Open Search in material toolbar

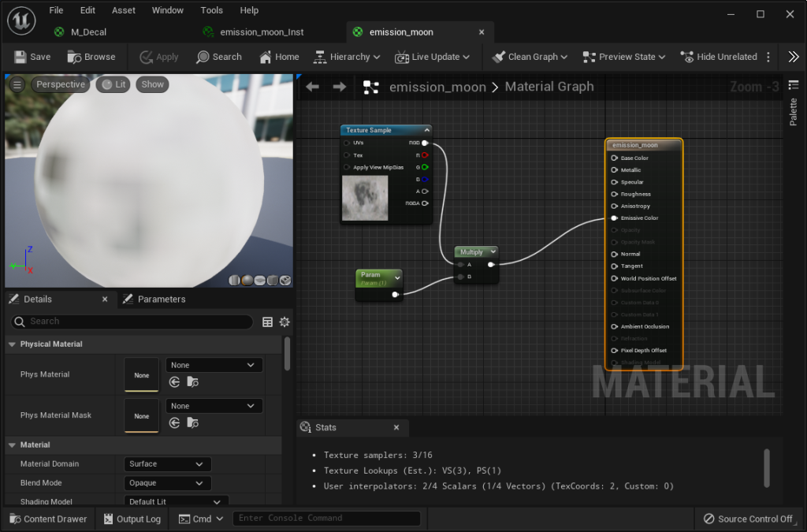(x=219, y=57)
